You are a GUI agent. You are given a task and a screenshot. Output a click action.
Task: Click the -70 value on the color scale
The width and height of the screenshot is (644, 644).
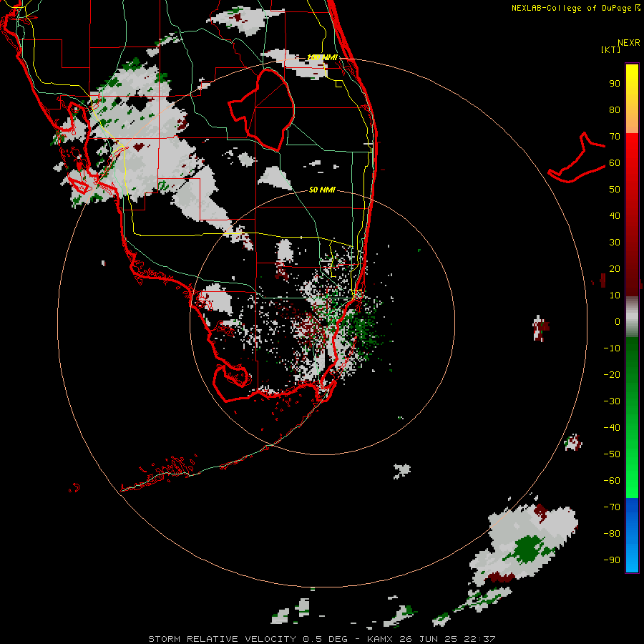click(x=612, y=507)
